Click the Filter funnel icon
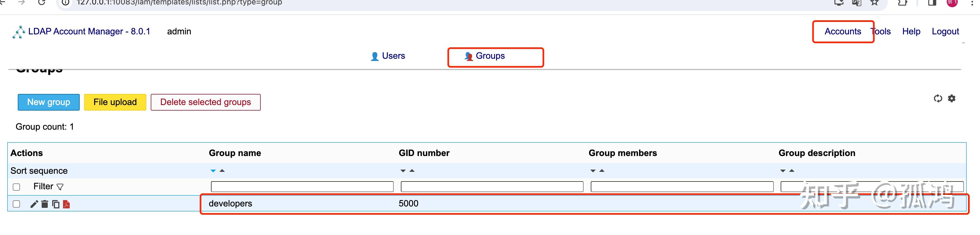 (x=60, y=187)
